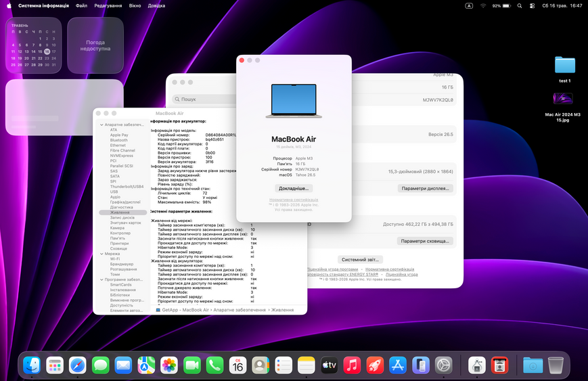The height and width of the screenshot is (381, 588).
Task: Open the Calendar icon showing 16
Action: [238, 365]
